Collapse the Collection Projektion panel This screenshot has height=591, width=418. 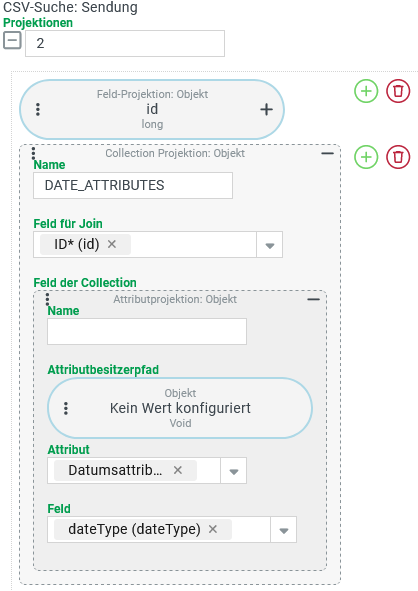327,153
